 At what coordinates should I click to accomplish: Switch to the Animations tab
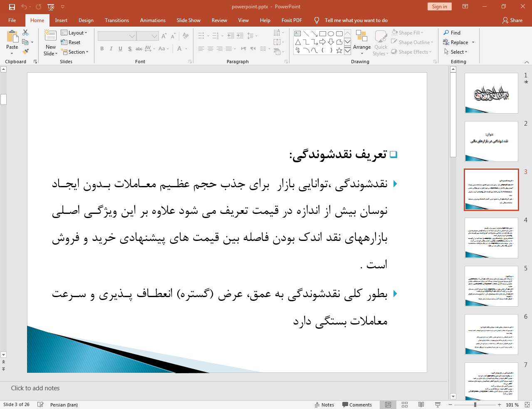153,20
